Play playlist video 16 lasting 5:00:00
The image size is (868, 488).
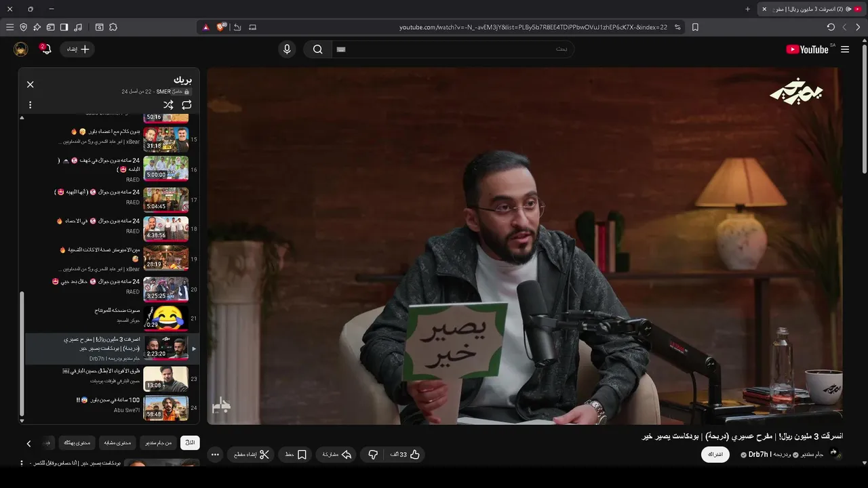click(165, 168)
